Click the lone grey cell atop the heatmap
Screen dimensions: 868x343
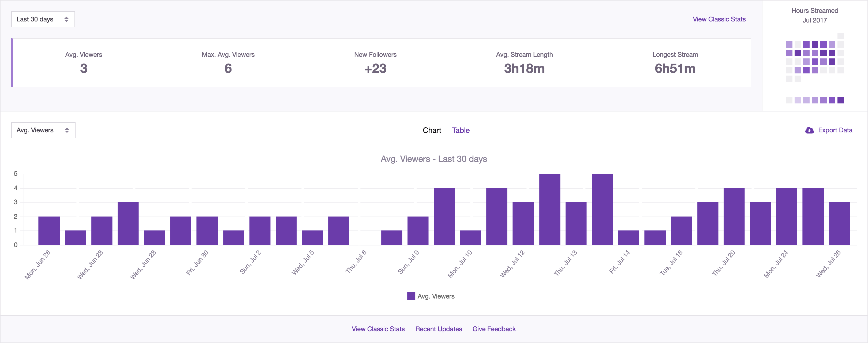(x=840, y=36)
